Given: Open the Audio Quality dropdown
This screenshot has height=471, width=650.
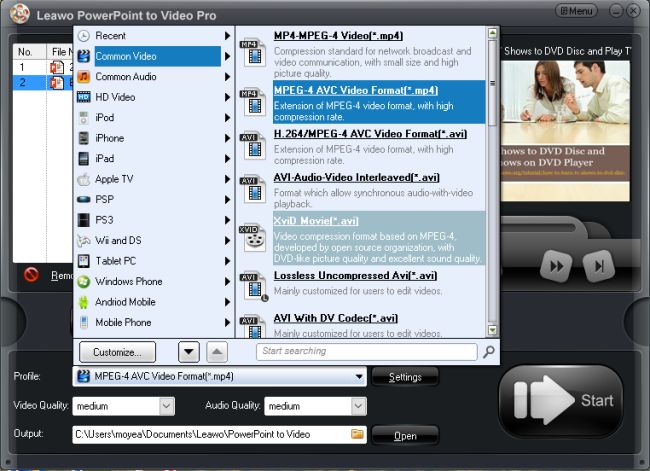Looking at the screenshot, I should (x=359, y=406).
